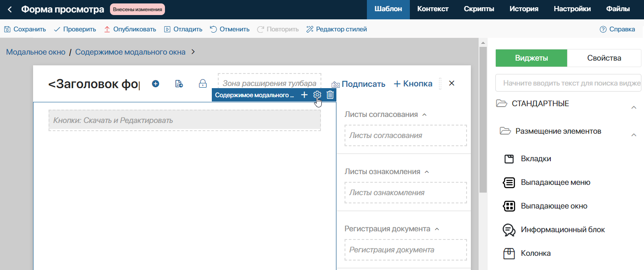Click the Листы ознакомления placeholder box
644x270 pixels.
[406, 193]
